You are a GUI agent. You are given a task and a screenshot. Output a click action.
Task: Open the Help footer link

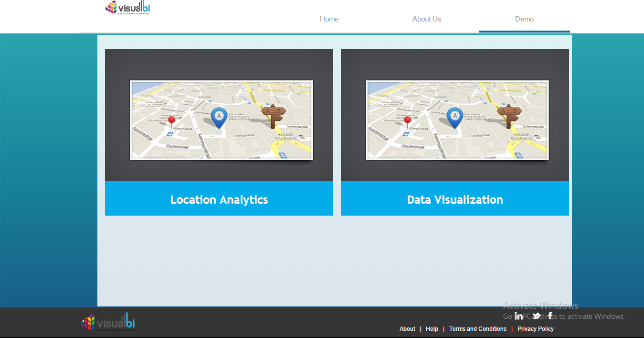pyautogui.click(x=432, y=329)
